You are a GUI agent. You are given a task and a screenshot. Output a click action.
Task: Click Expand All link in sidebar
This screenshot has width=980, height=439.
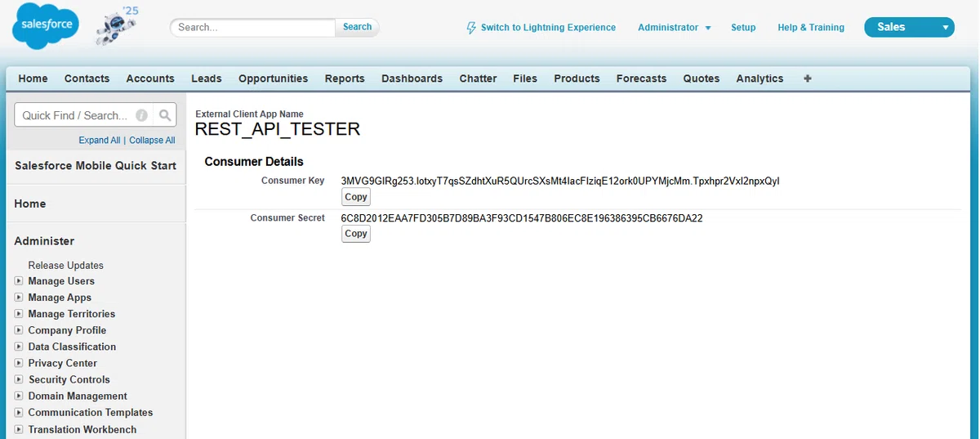click(x=100, y=141)
